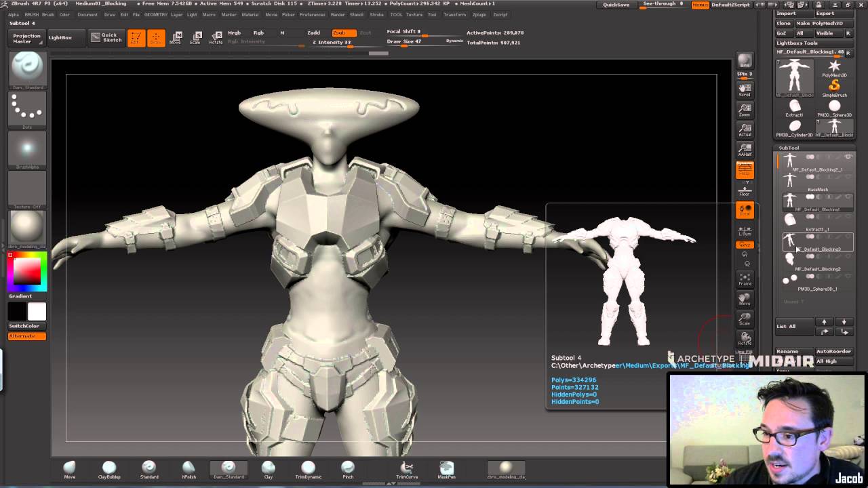Open GEOMETRY menu
This screenshot has height=488, width=868.
pyautogui.click(x=155, y=14)
